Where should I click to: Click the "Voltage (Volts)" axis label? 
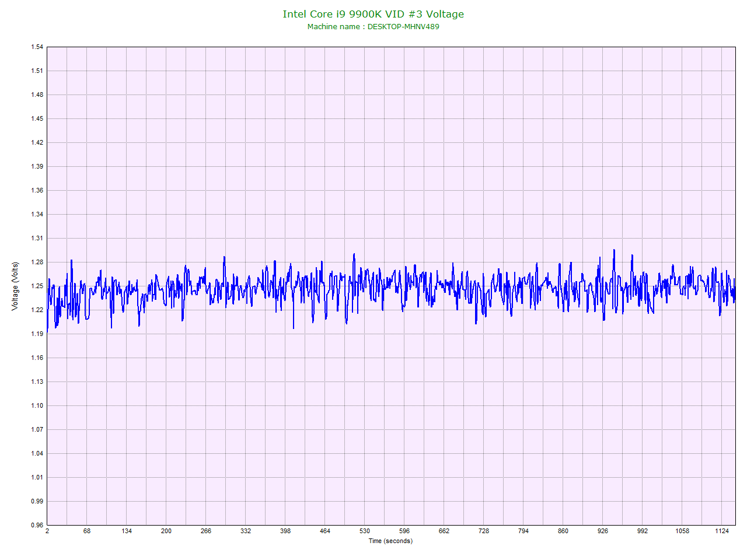point(15,286)
